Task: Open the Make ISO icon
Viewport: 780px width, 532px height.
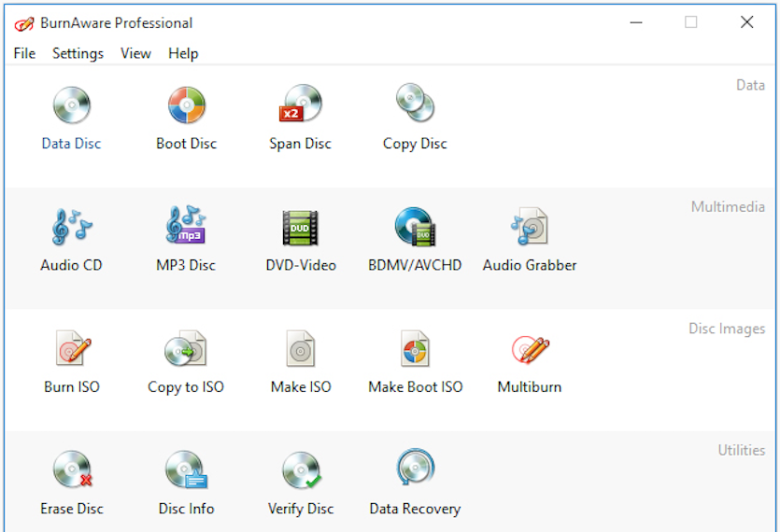Action: [x=301, y=348]
